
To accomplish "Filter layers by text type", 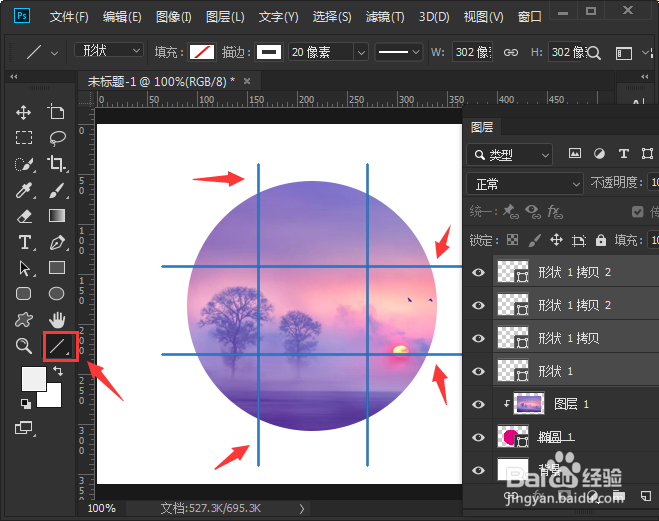I will click(x=624, y=153).
